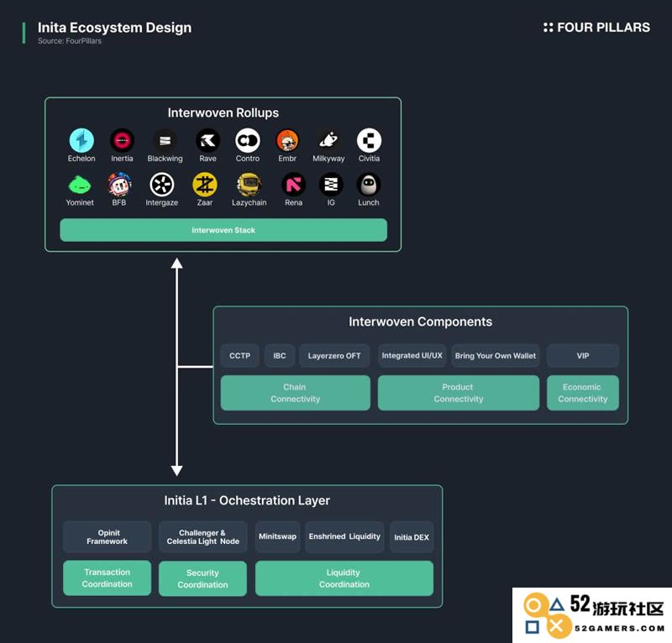
Task: Open the Milkyway rollup icon
Action: 328,140
